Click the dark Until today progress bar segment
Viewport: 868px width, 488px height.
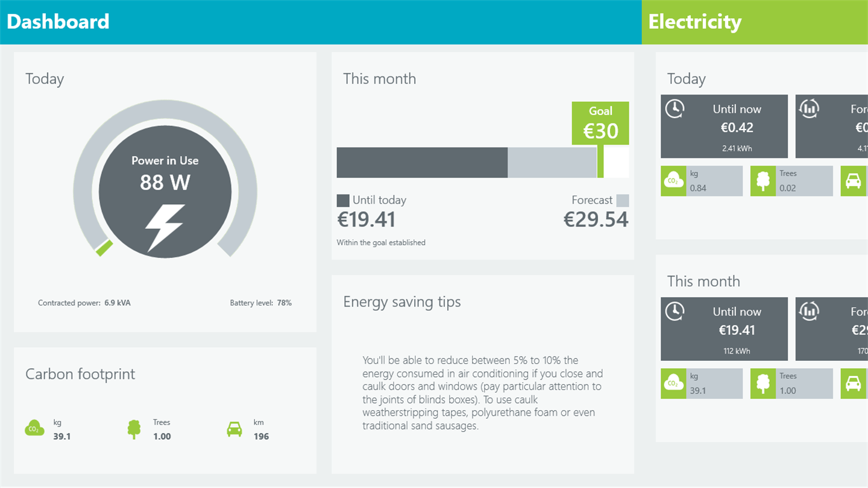tap(422, 163)
